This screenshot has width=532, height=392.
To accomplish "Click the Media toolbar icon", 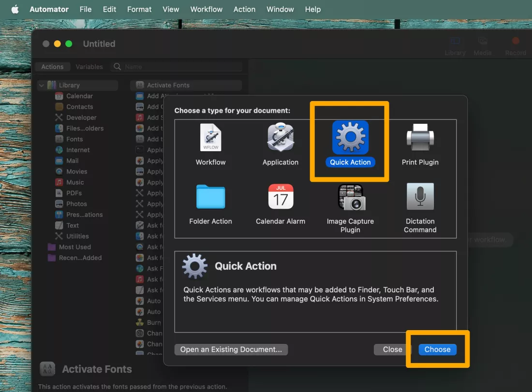I will [483, 42].
